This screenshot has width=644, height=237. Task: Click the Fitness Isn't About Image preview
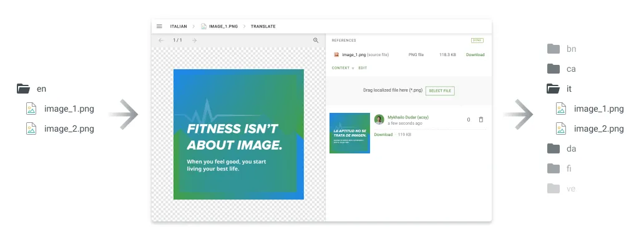pyautogui.click(x=238, y=134)
